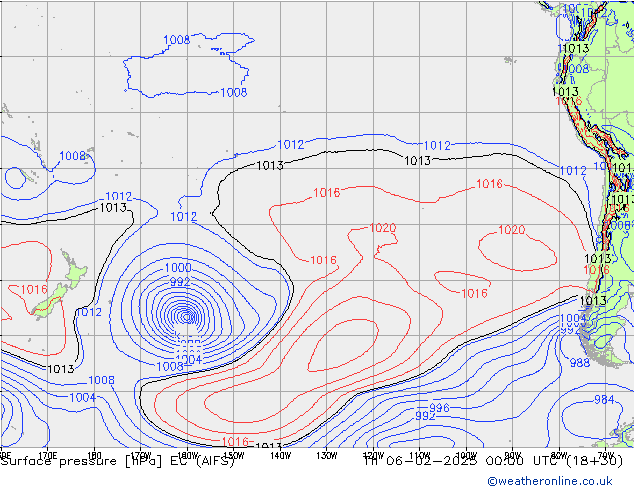Select the 130W longitude axis label
The width and height of the screenshot is (634, 490).
point(327,456)
